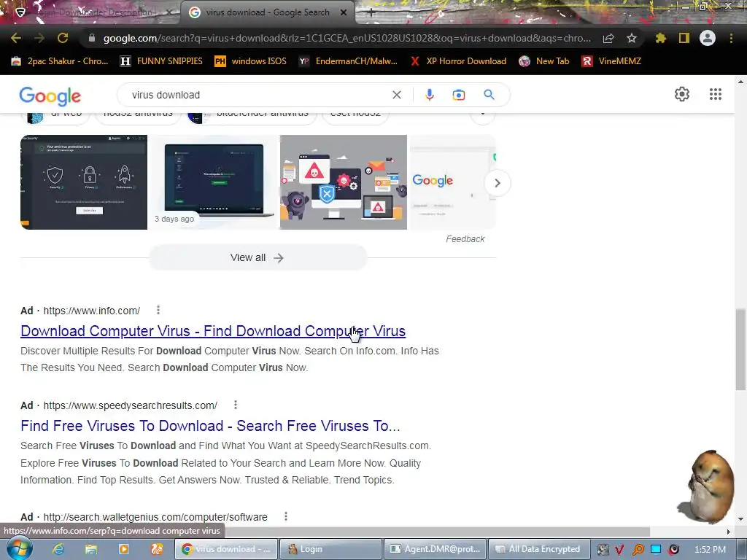The height and width of the screenshot is (560, 747).
Task: Show the next images with the arrow
Action: point(498,183)
